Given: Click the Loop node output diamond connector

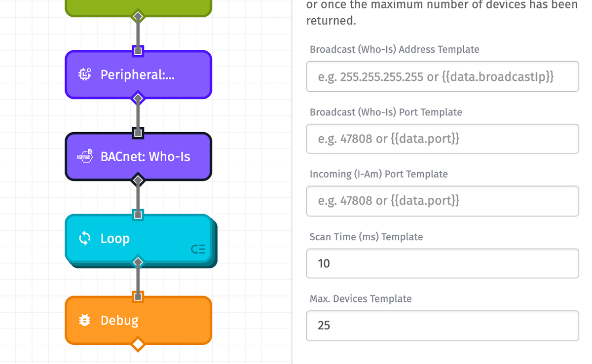Looking at the screenshot, I should [138, 261].
